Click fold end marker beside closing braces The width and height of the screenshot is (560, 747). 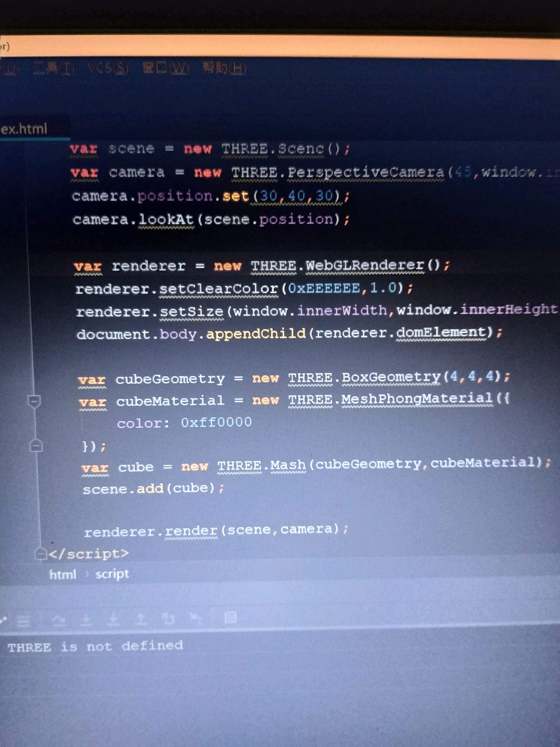36,446
